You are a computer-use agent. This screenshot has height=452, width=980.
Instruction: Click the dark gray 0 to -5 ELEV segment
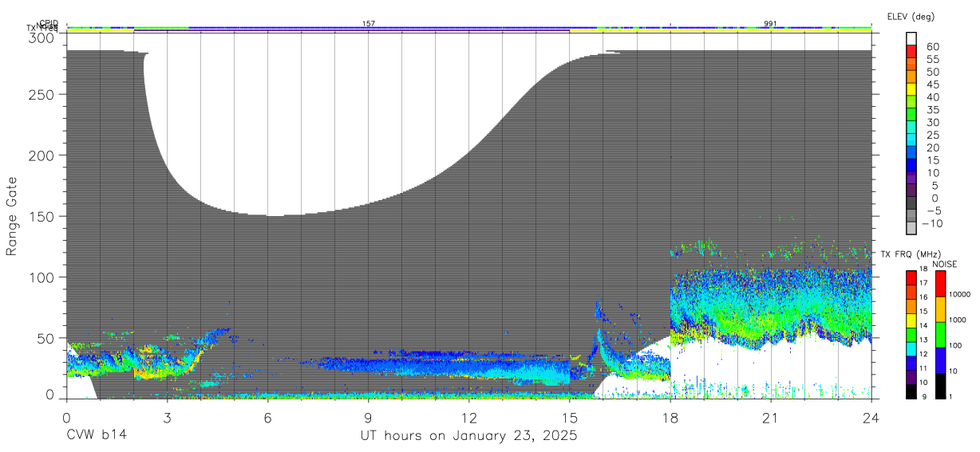click(911, 202)
